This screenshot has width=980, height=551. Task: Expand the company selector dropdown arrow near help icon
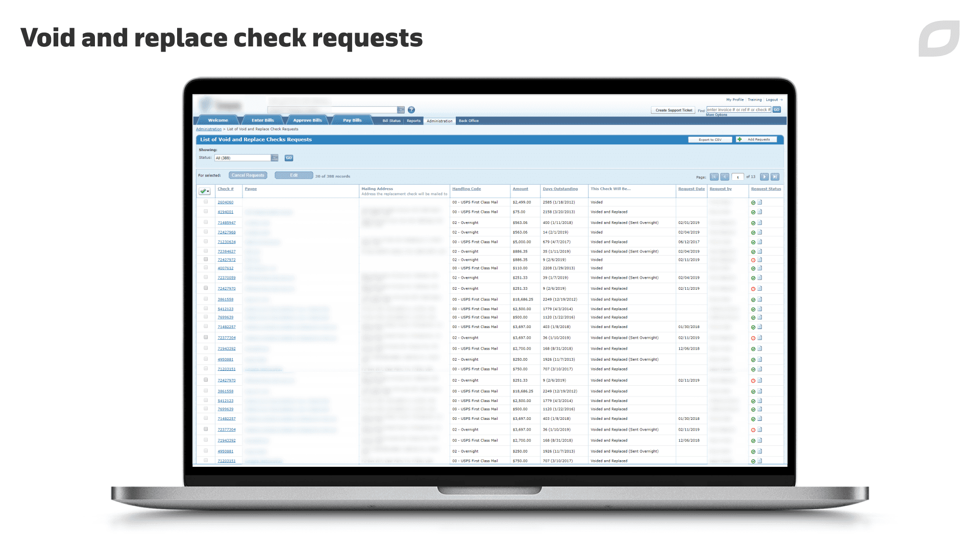click(401, 110)
